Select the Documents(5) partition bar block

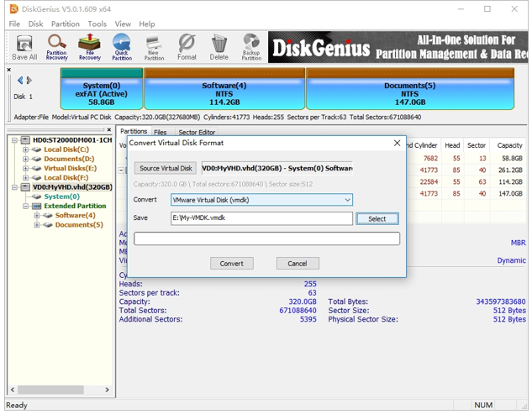(409, 93)
